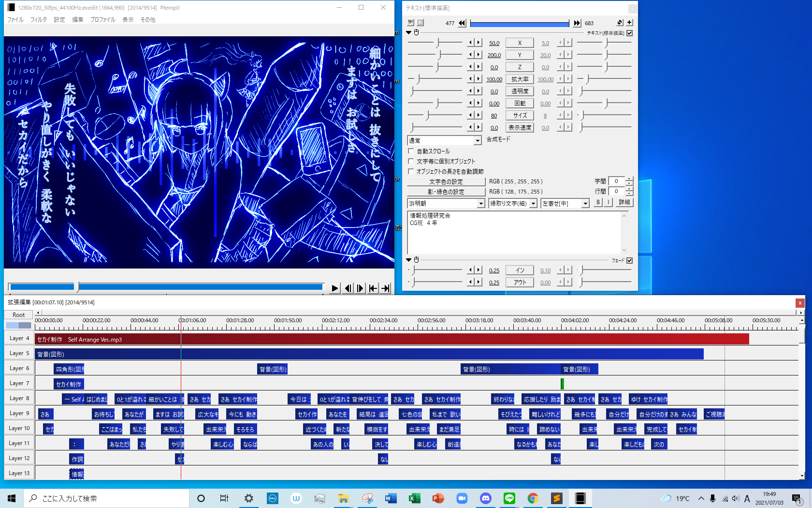
Task: Go to object start frame 477 button
Action: tap(462, 23)
